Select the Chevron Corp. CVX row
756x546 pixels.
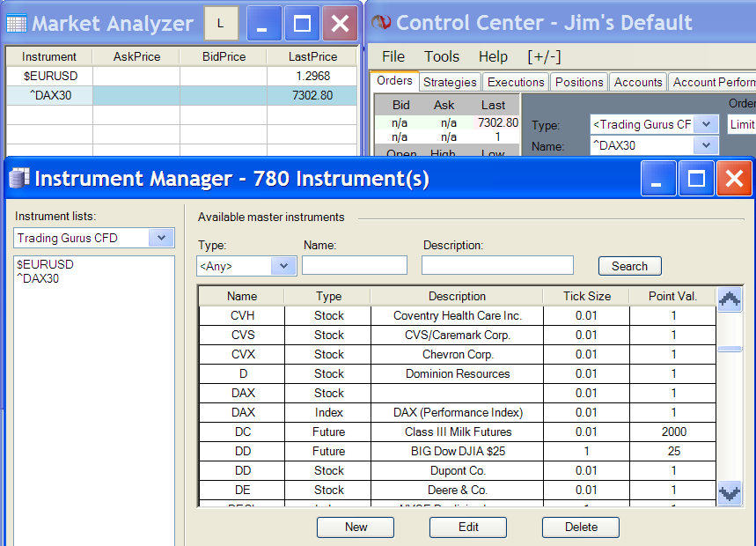tap(457, 354)
